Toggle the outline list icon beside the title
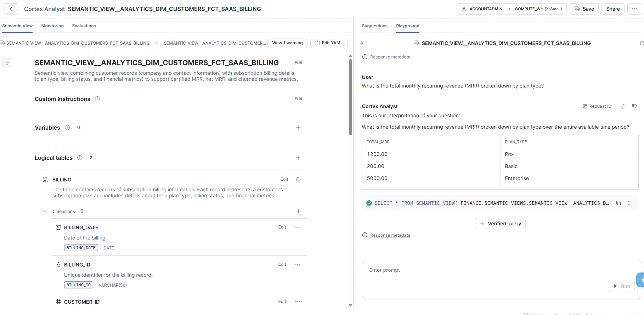644x315 pixels. [7, 63]
